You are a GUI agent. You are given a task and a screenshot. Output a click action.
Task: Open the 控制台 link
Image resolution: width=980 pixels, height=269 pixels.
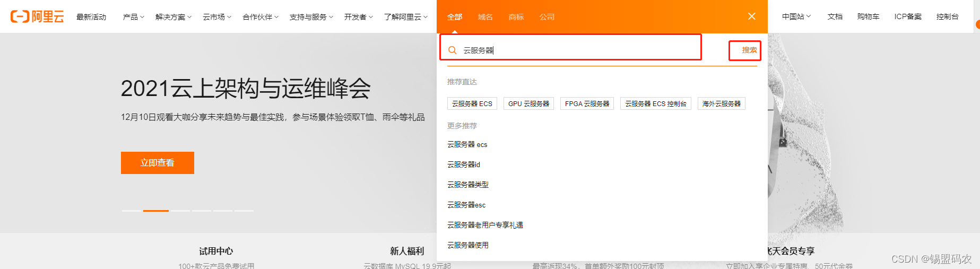tap(948, 16)
